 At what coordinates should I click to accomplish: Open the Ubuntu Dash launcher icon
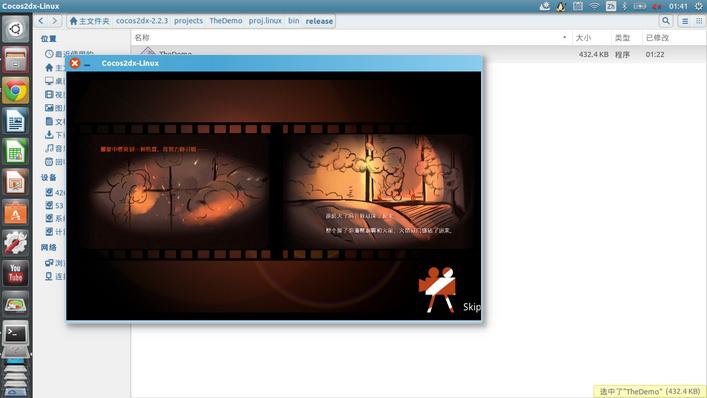pos(15,29)
